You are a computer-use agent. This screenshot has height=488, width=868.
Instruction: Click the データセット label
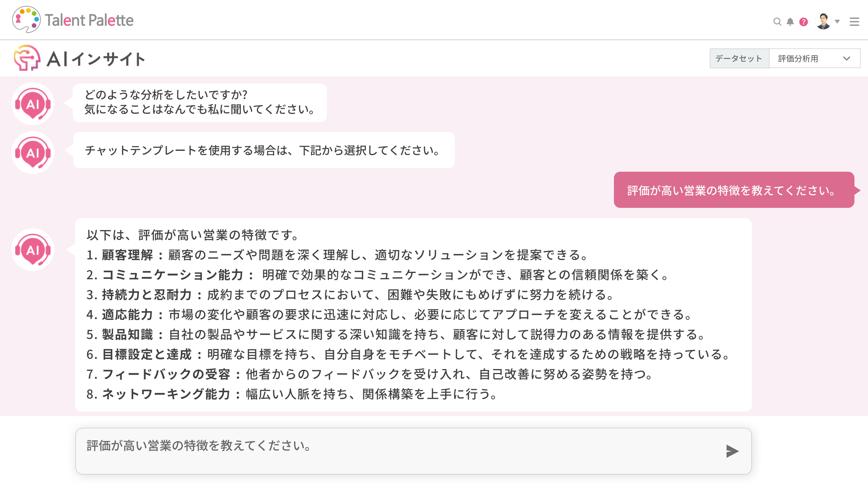pos(739,59)
